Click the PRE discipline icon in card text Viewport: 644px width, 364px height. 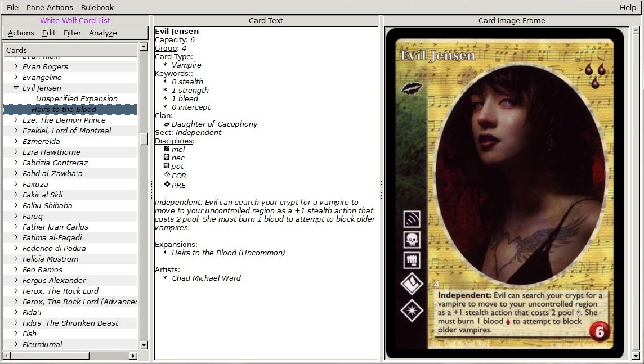point(167,185)
